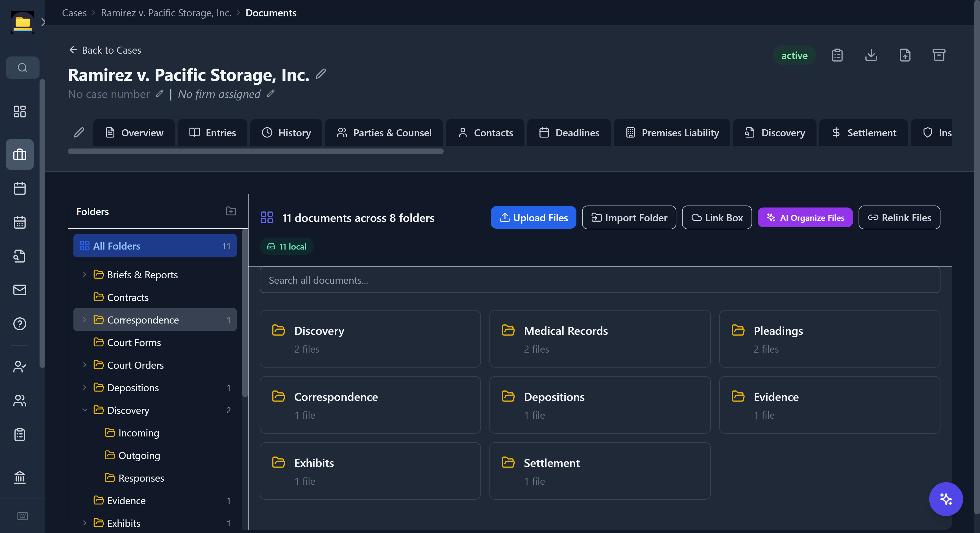The image size is (980, 533).
Task: Open the Settlement tab
Action: 864,132
